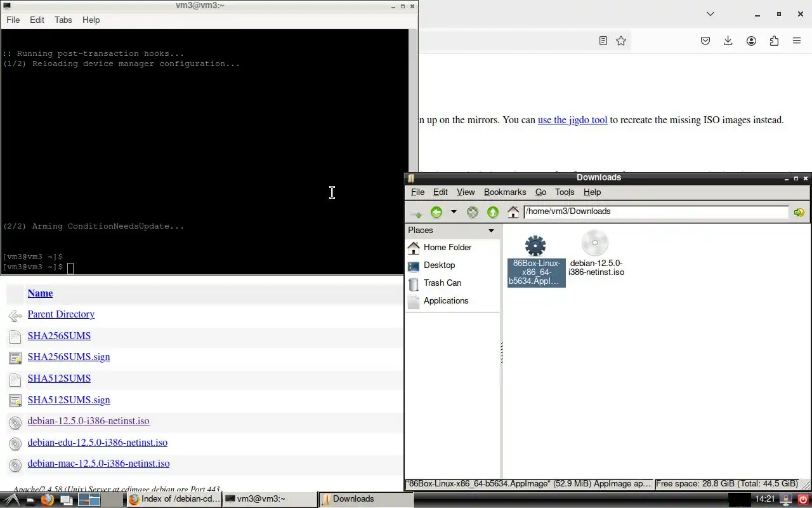Viewport: 812px width, 508px height.
Task: Open the file manager Edit menu
Action: [440, 192]
